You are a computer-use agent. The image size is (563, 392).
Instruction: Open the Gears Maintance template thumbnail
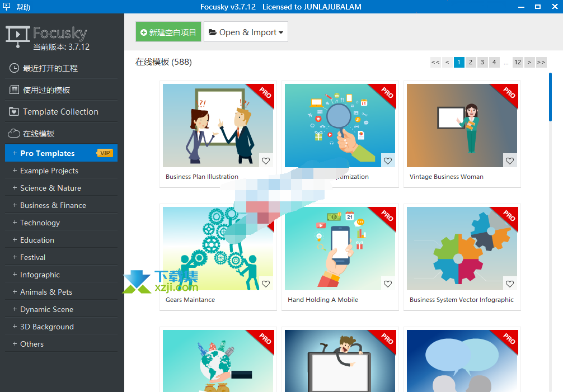click(x=218, y=248)
